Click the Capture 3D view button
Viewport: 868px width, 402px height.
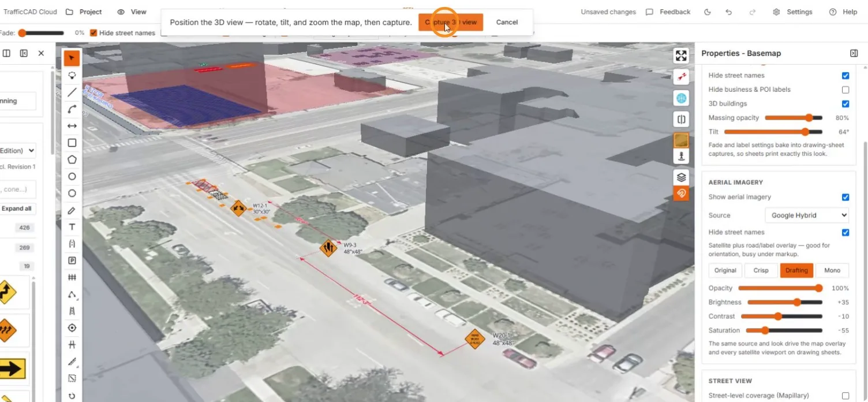point(451,22)
